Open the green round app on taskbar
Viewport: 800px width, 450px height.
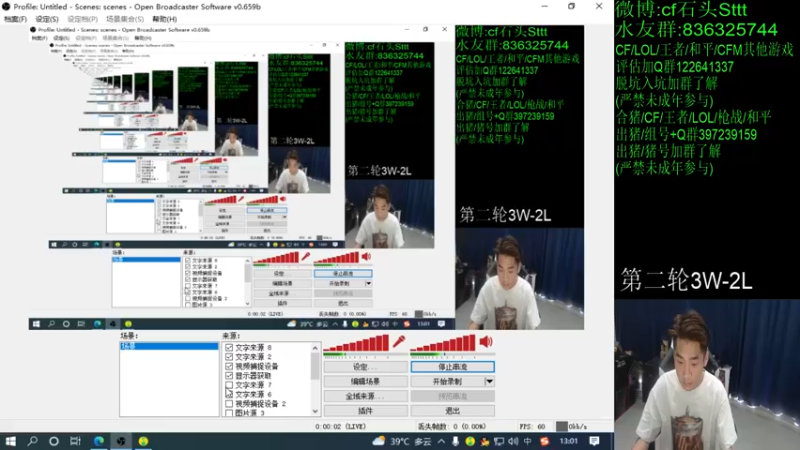pyautogui.click(x=143, y=441)
